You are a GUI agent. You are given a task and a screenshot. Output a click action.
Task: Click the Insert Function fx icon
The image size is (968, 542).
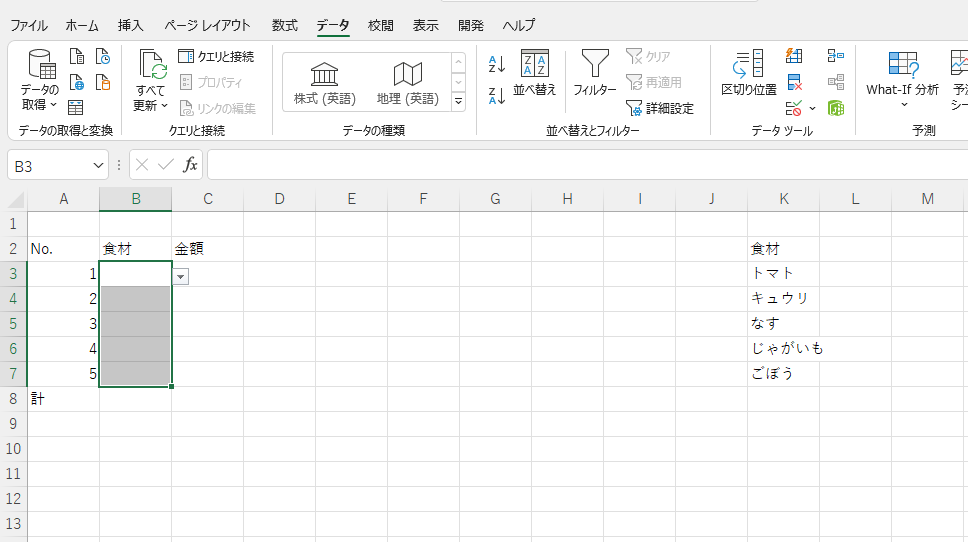(x=190, y=165)
